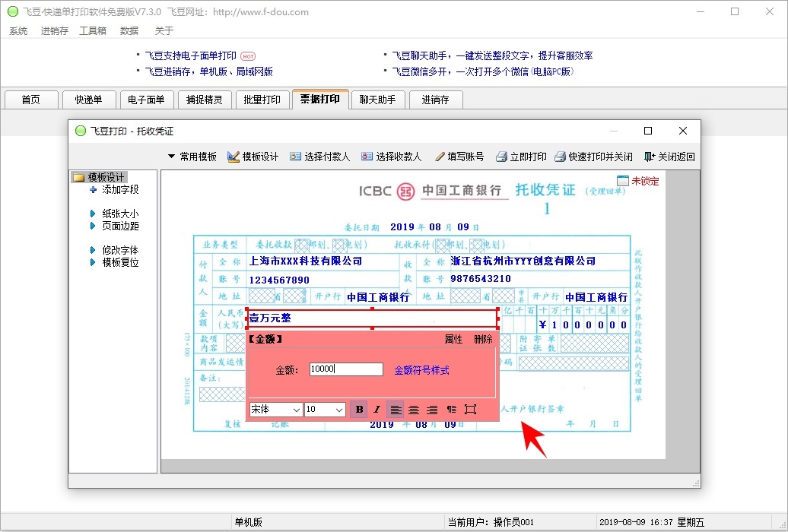Open the 金额符号样式 link

[x=421, y=370]
